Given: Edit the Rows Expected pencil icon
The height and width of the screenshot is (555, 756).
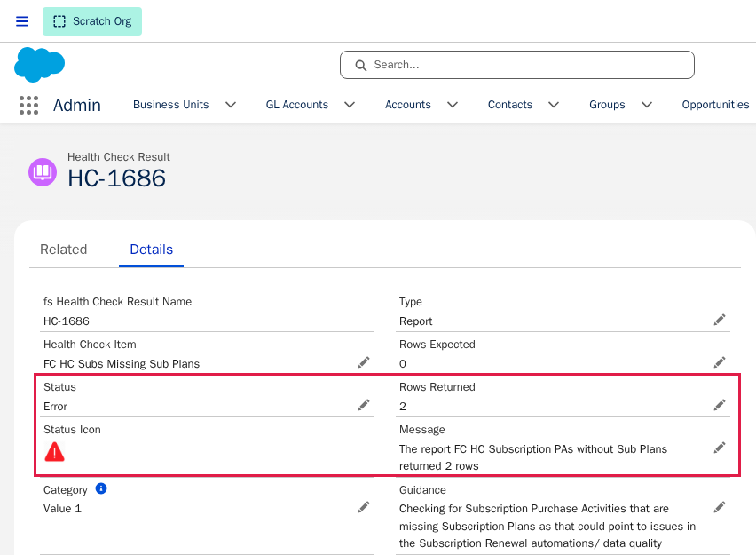Looking at the screenshot, I should point(720,362).
